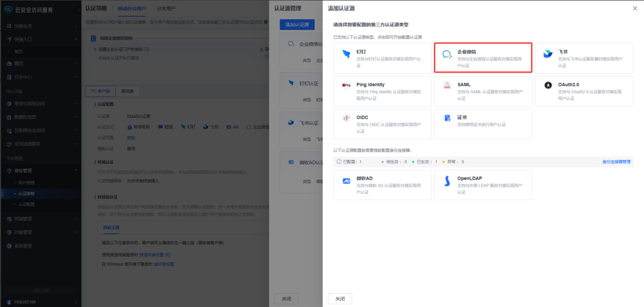Click 微软AD认证 icon in 认证源管理 panel
The height and width of the screenshot is (307, 644).
coord(291,162)
